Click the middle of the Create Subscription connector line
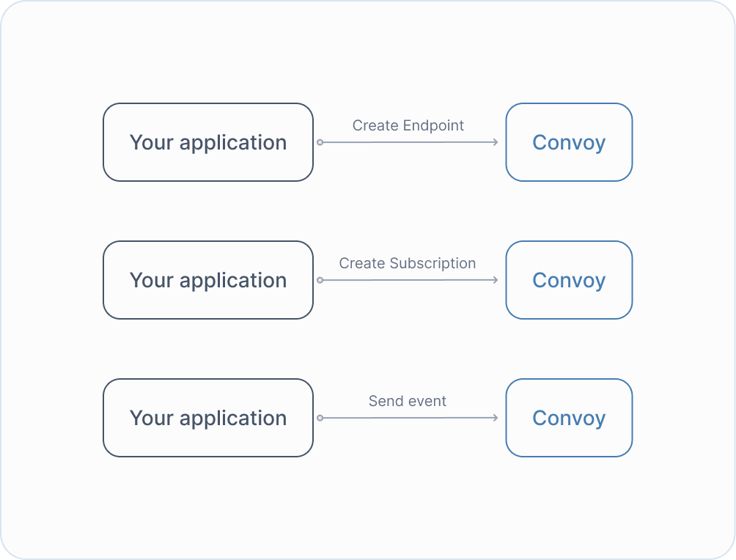The image size is (736, 560). pos(408,280)
